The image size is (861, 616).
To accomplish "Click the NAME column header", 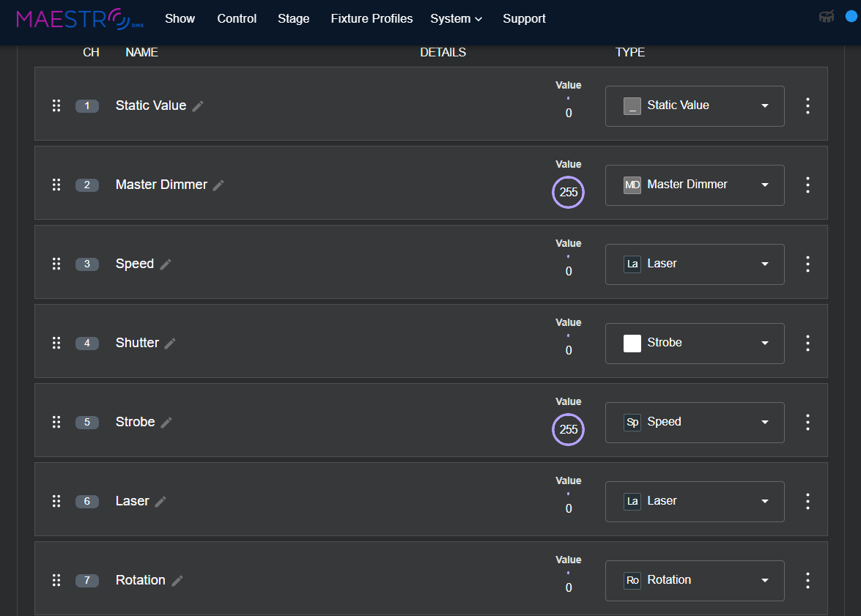I will tap(141, 52).
